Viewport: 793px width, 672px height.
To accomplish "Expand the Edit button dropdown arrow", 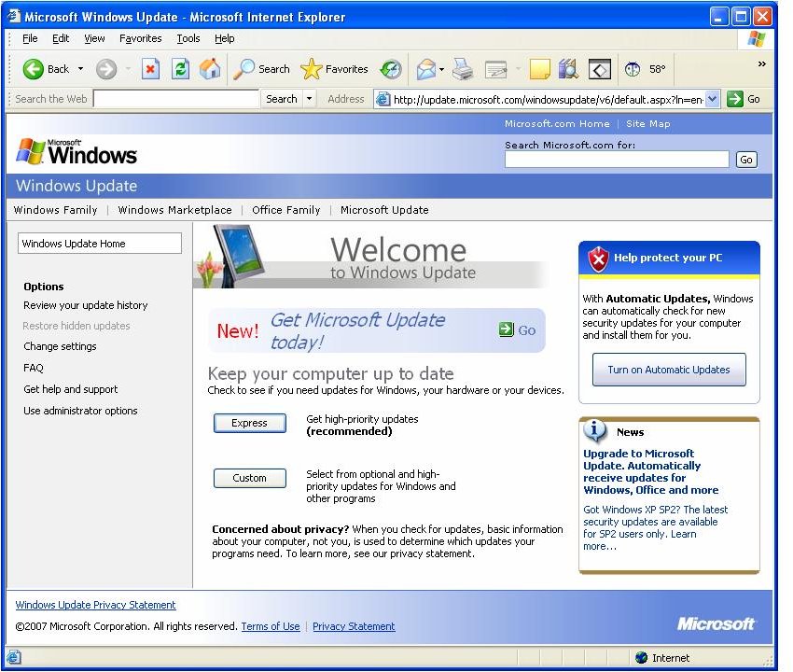I will click(518, 69).
